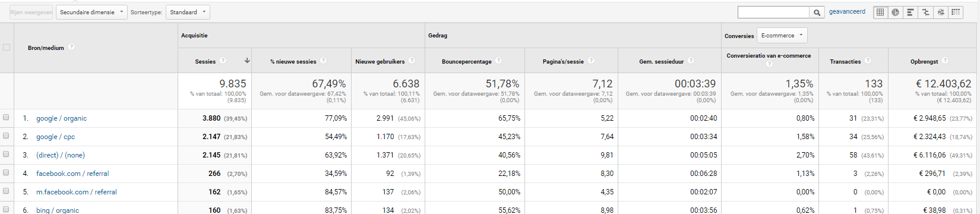Select the pivot table view icon
Screen dimensions: 980x214
tap(956, 12)
